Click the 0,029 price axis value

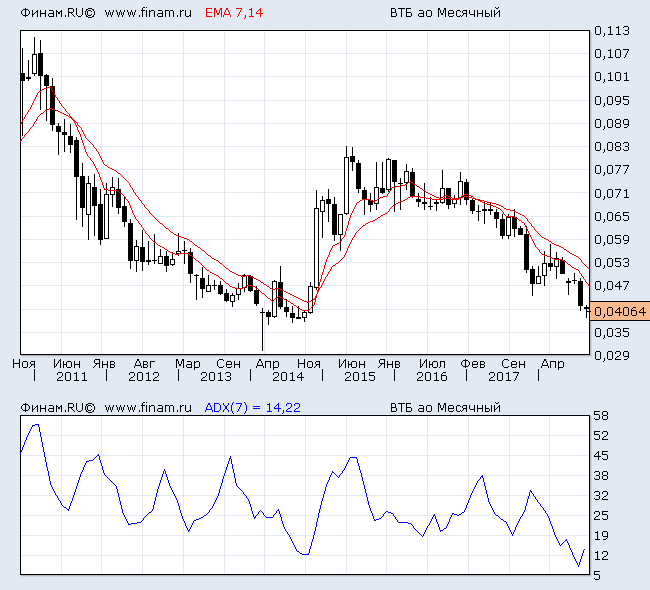611,355
